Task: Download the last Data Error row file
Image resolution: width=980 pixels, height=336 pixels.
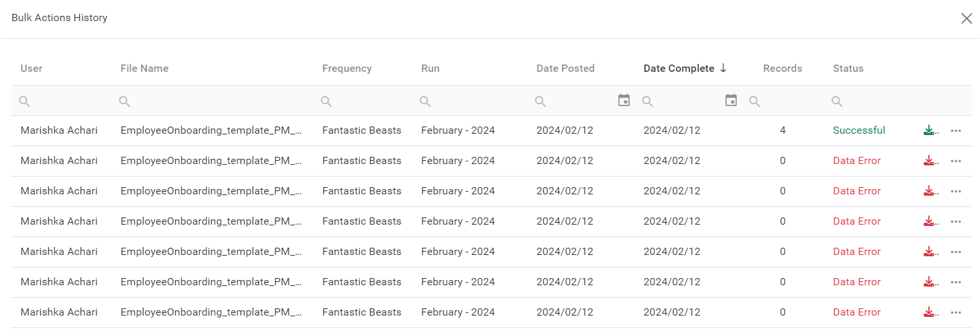Action: 930,312
